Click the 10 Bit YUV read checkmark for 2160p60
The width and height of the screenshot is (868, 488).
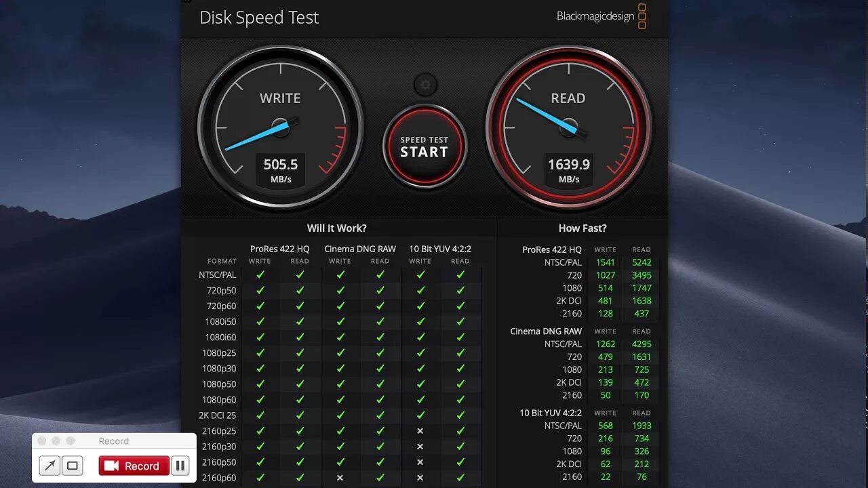coord(460,478)
